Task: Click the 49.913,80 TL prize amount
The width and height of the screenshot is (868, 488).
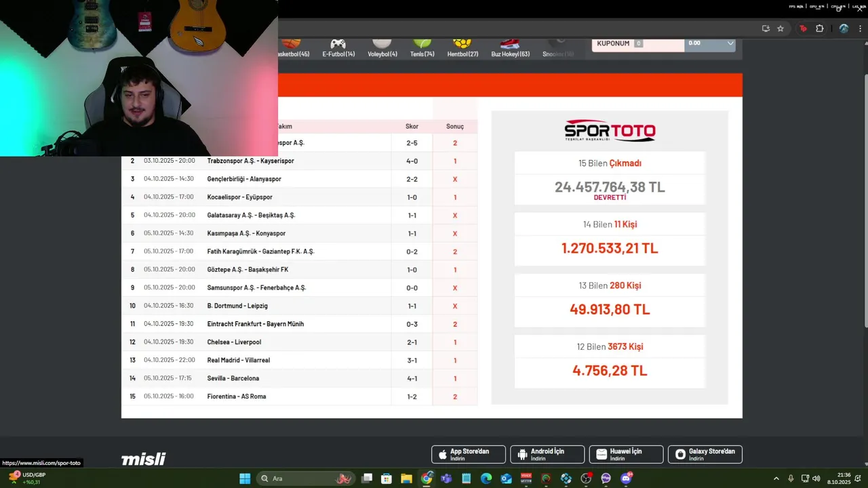Action: pyautogui.click(x=610, y=309)
